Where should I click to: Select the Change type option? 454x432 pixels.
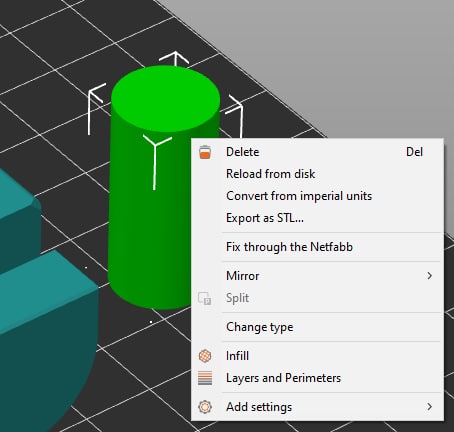click(x=317, y=327)
